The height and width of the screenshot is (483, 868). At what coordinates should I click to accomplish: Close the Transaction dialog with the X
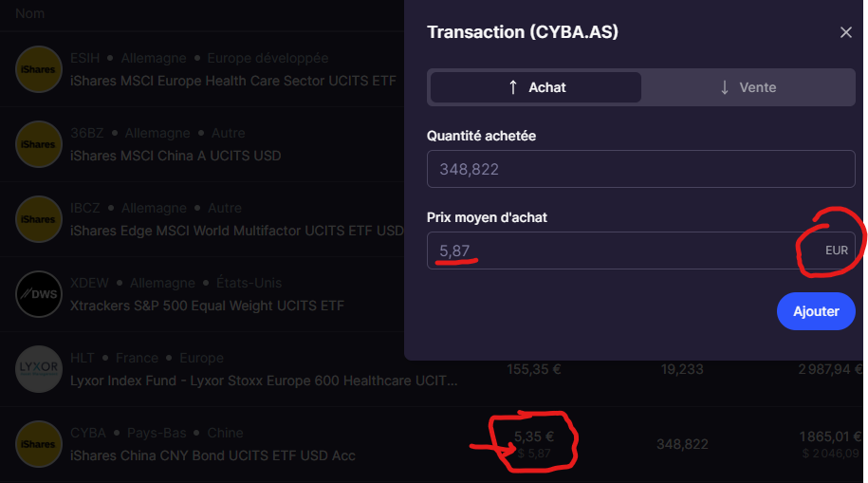pyautogui.click(x=846, y=32)
